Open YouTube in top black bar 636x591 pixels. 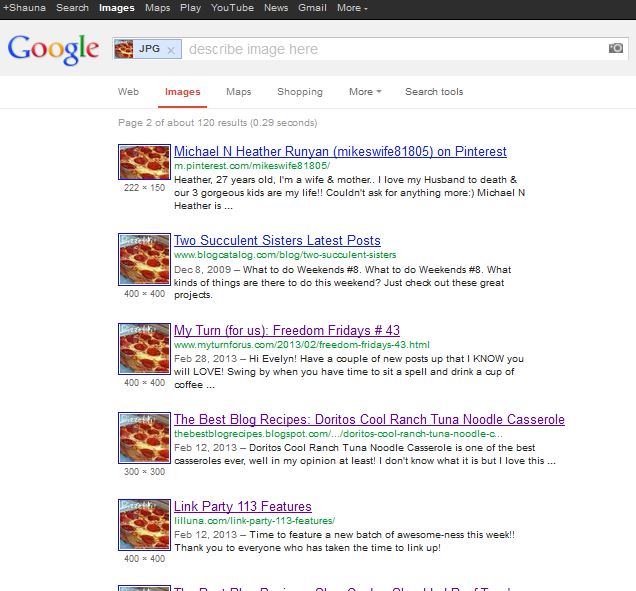[x=232, y=8]
